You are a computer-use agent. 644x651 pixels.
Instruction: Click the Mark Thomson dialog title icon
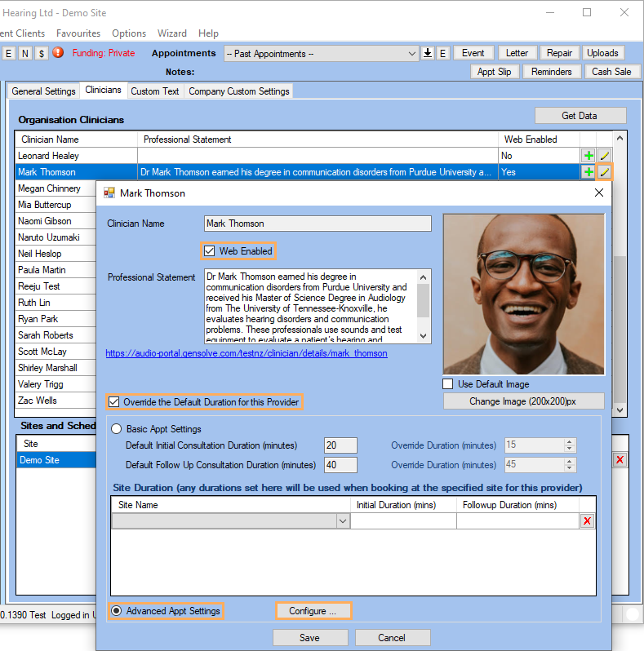[x=109, y=193]
